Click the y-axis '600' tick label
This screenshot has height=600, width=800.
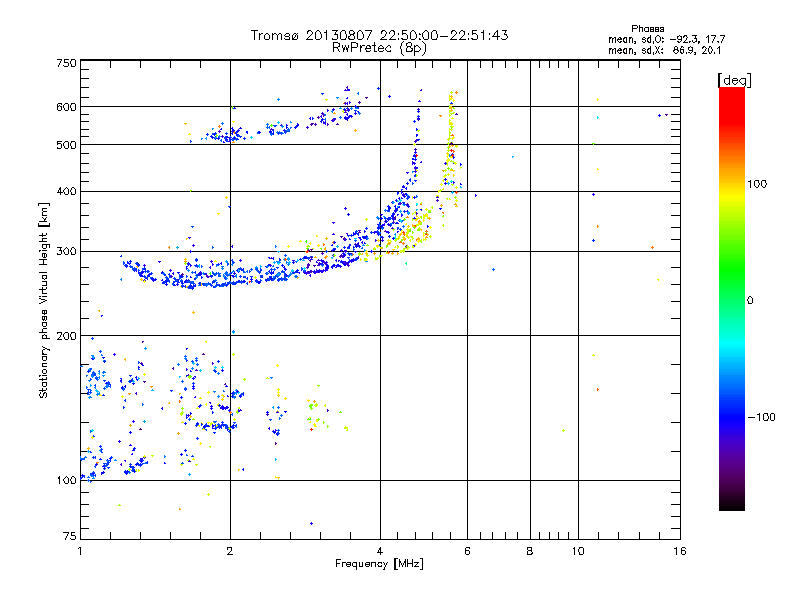tap(66, 107)
